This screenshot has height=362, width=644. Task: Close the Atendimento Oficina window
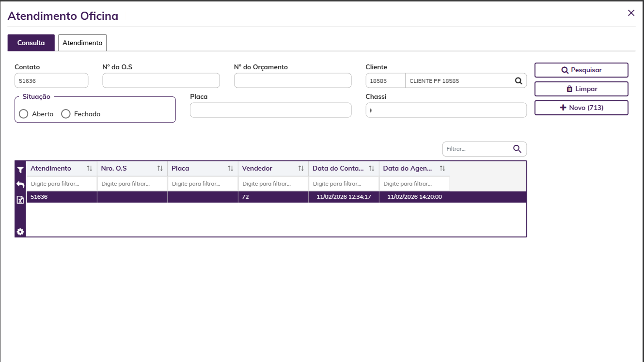(631, 13)
